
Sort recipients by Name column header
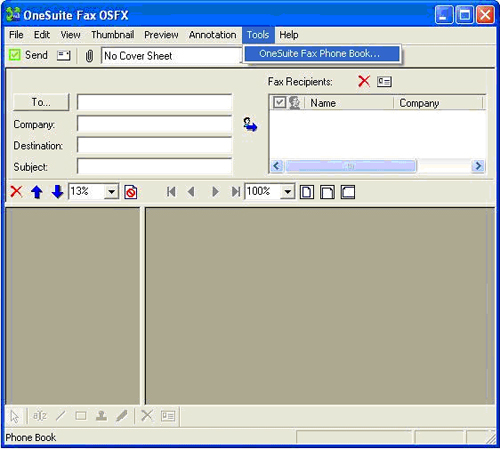click(x=349, y=103)
